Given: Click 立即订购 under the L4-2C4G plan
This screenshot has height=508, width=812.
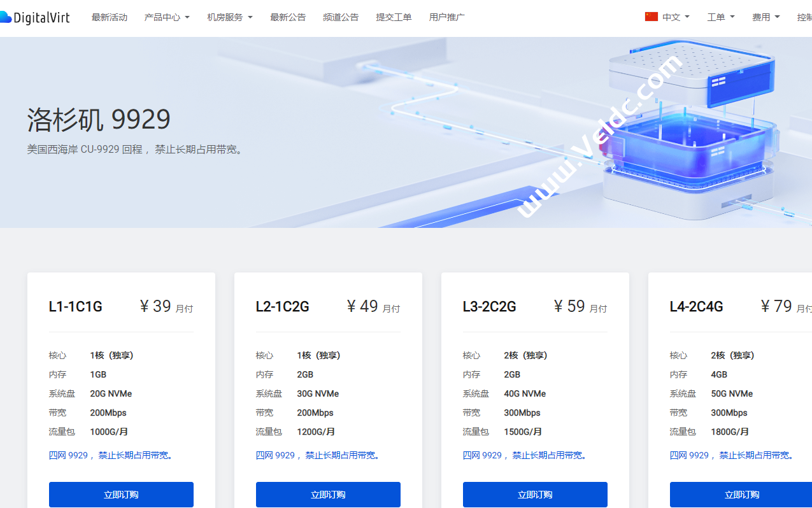Looking at the screenshot, I should [x=741, y=495].
